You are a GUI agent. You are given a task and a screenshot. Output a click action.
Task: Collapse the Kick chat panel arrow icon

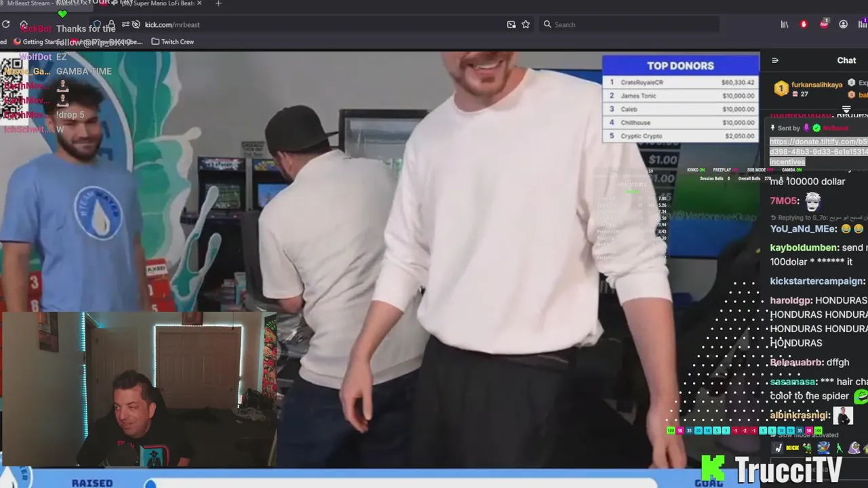click(x=775, y=60)
